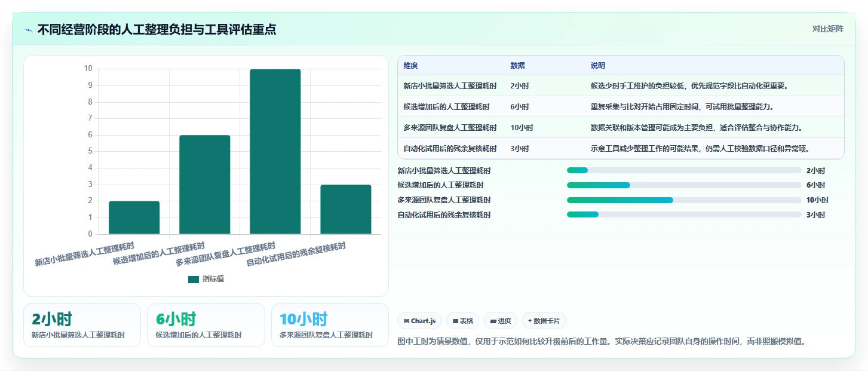Image resolution: width=868 pixels, height=371 pixels.
Task: Click x-axis label 多来源团队复盘人工整理耗时
Action: 225,254
